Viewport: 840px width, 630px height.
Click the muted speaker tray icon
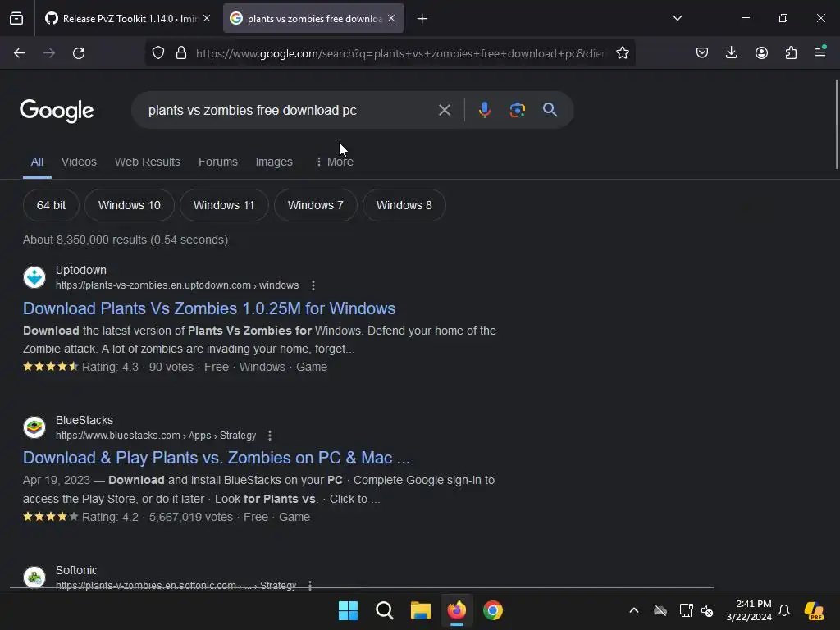pyautogui.click(x=708, y=610)
